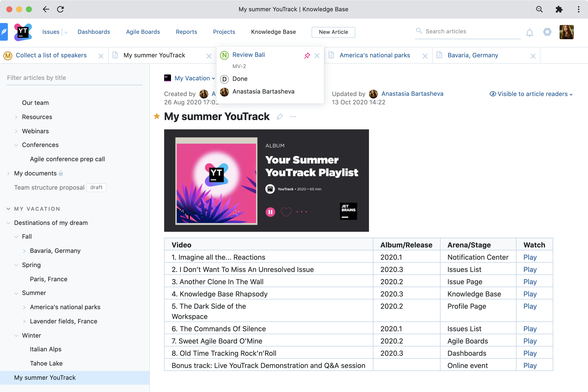Close the Collect a list of speakers tab

click(101, 56)
